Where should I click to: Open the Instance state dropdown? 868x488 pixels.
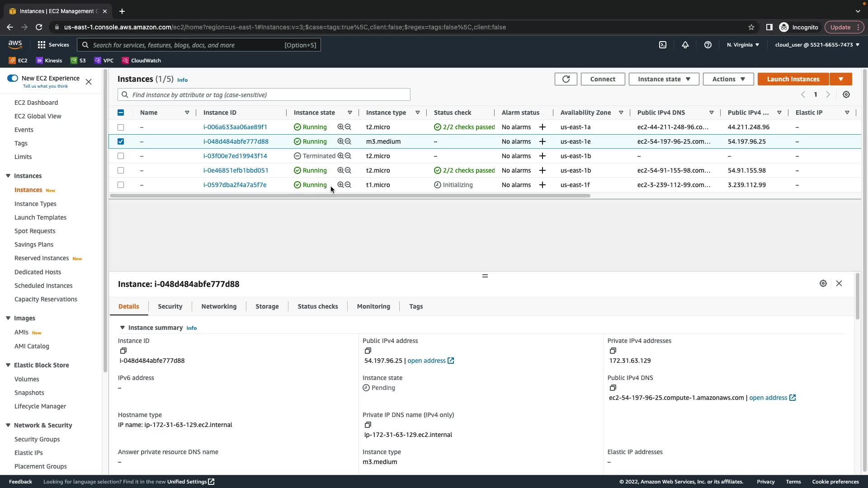664,79
